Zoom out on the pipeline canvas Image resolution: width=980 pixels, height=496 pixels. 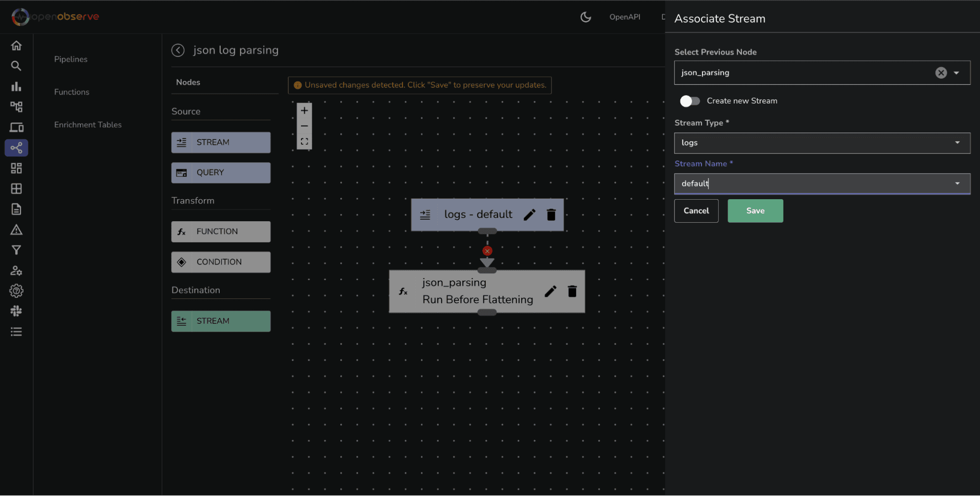coord(304,126)
